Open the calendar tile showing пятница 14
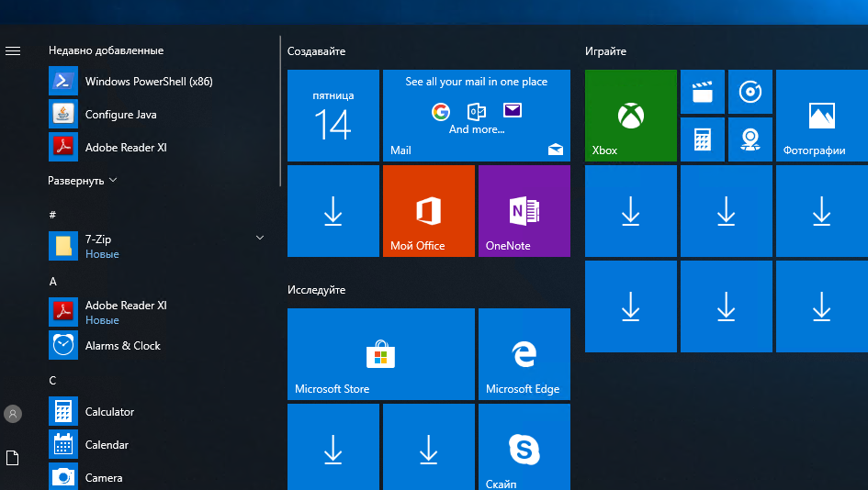The height and width of the screenshot is (490, 868). pyautogui.click(x=333, y=116)
